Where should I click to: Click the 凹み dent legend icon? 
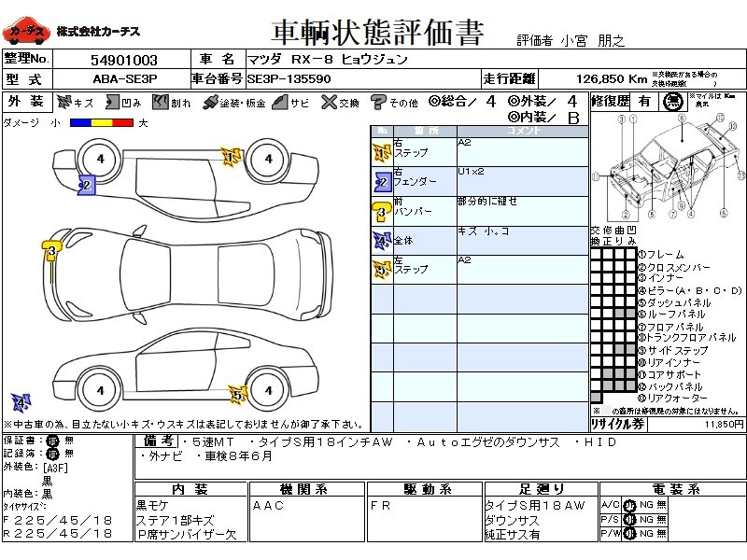click(113, 102)
